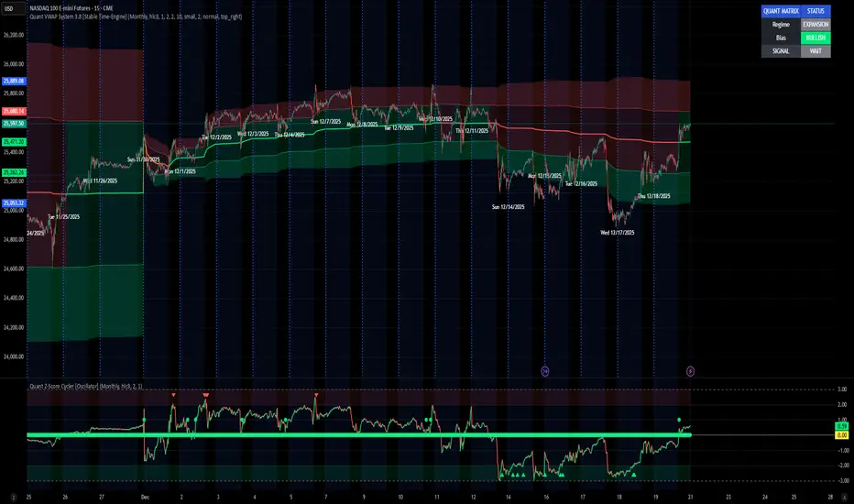854x504 pixels.
Task: Click the SIGNAL row label
Action: tap(781, 51)
